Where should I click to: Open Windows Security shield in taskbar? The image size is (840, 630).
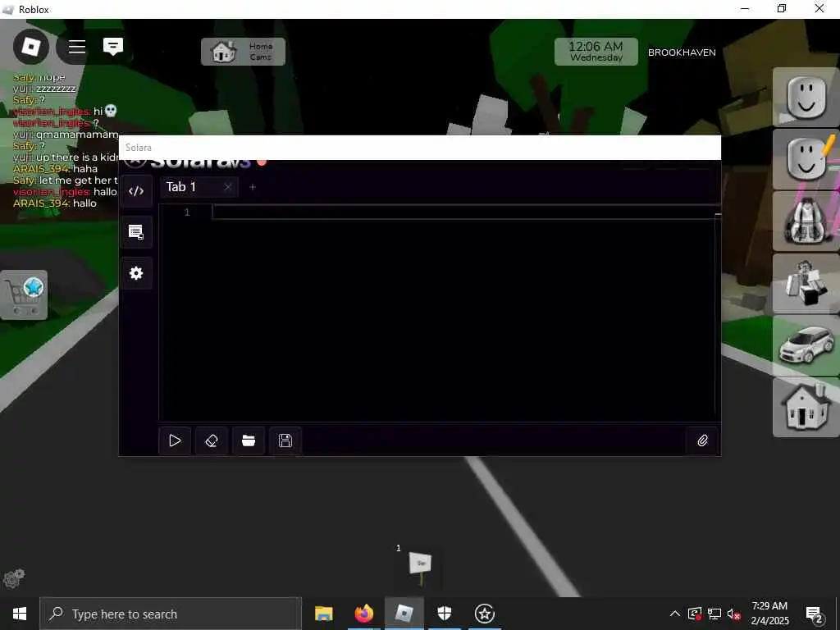point(445,614)
